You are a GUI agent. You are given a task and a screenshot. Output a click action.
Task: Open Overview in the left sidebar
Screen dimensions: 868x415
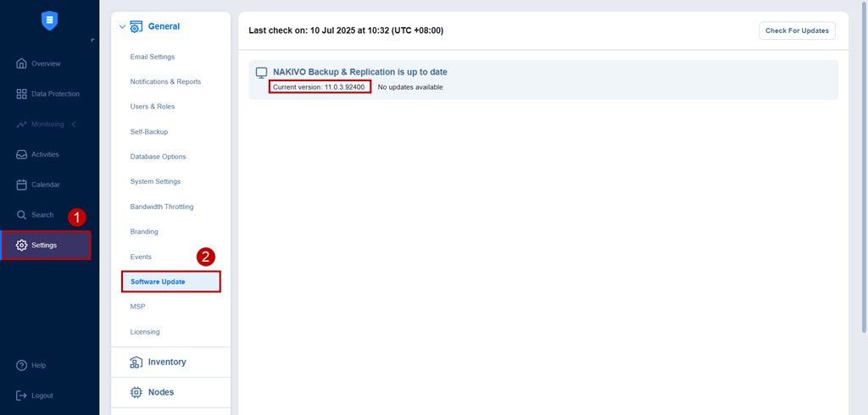[x=46, y=64]
